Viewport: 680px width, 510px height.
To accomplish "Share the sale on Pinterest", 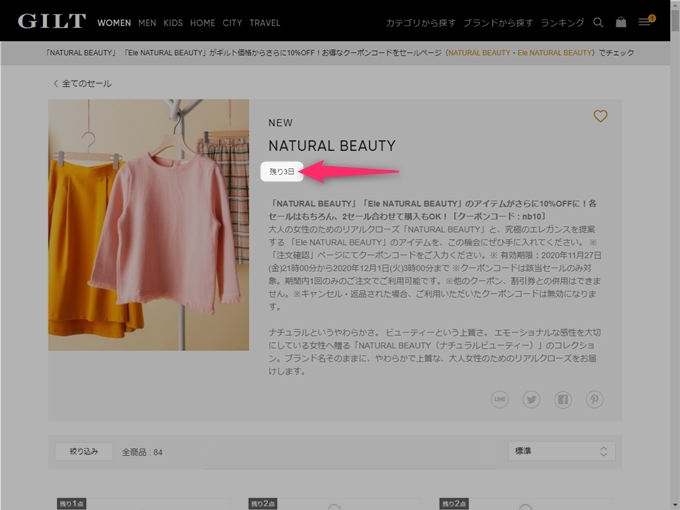I will 595,399.
